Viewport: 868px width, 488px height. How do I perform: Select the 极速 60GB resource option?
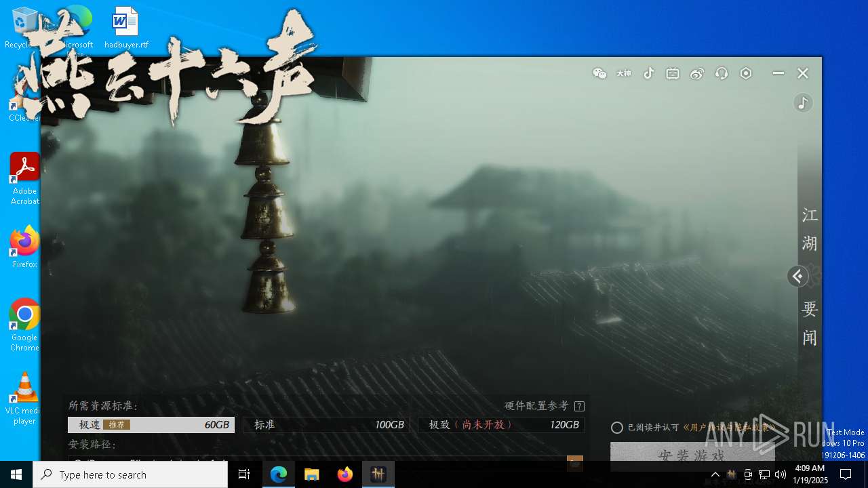pyautogui.click(x=151, y=425)
